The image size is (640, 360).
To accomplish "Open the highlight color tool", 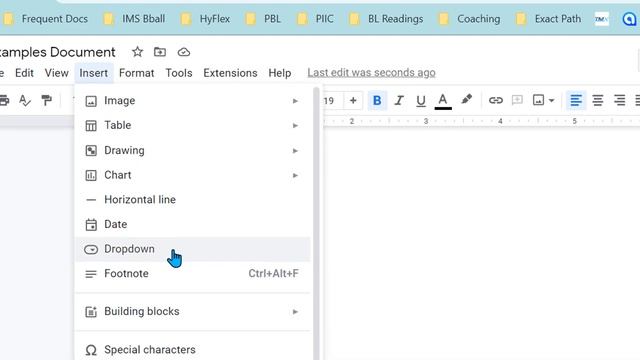I will (467, 100).
